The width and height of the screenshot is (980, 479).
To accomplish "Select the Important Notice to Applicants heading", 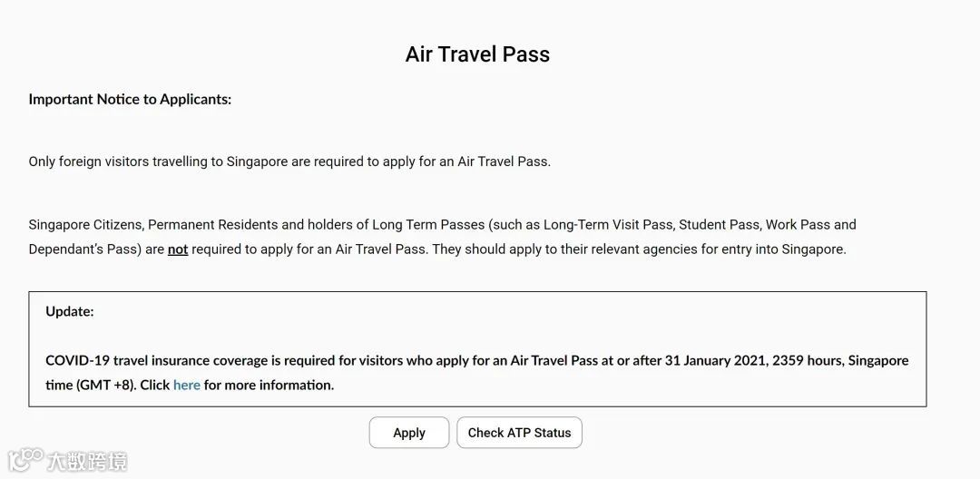I will click(130, 99).
